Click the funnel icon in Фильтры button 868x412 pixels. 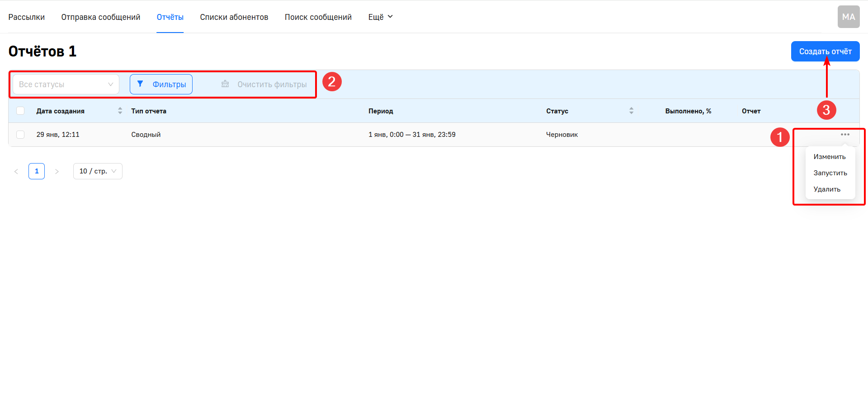pyautogui.click(x=140, y=84)
